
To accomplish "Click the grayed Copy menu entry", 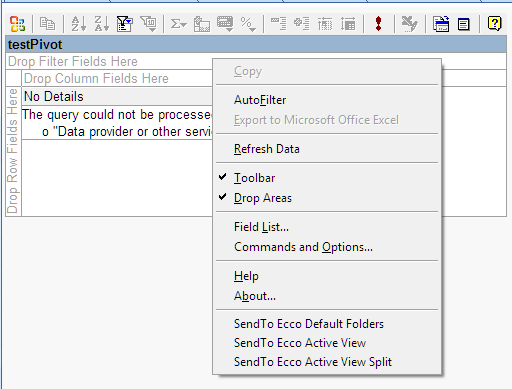I will click(x=327, y=71).
